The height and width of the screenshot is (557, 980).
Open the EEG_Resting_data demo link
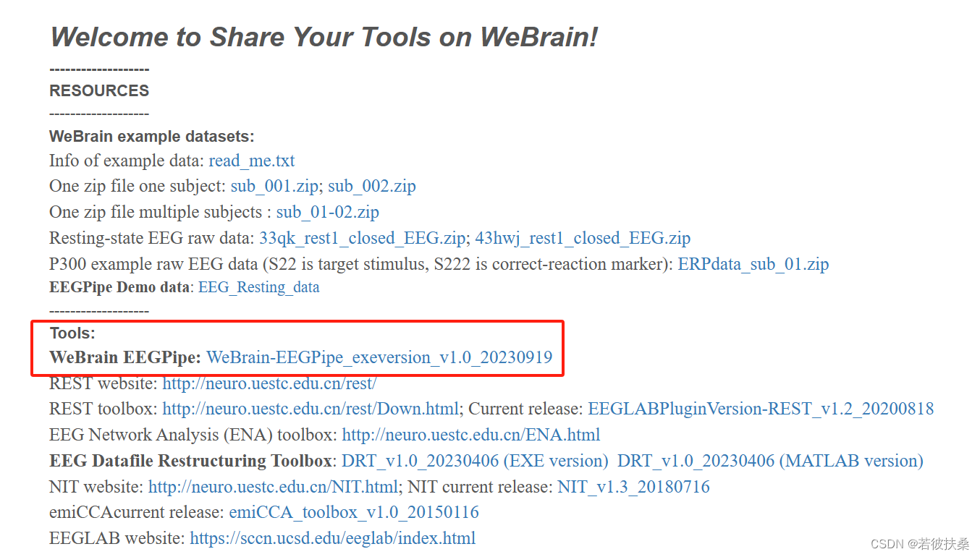point(258,287)
